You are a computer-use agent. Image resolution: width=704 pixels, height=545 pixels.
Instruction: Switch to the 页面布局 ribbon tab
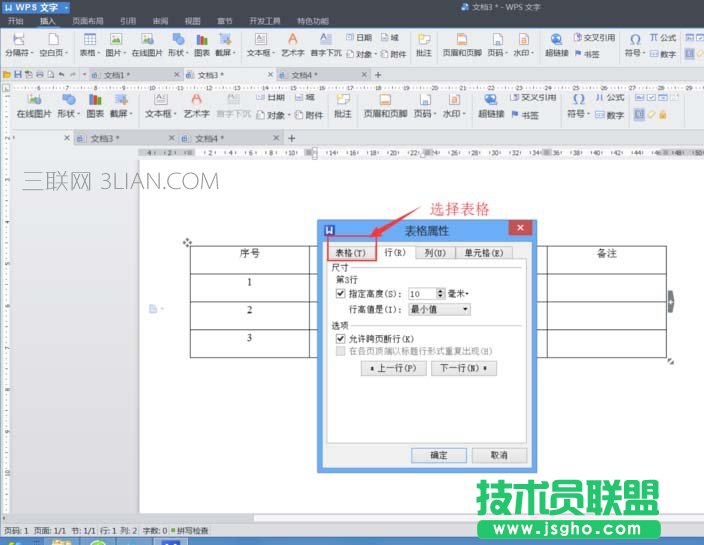tap(88, 21)
